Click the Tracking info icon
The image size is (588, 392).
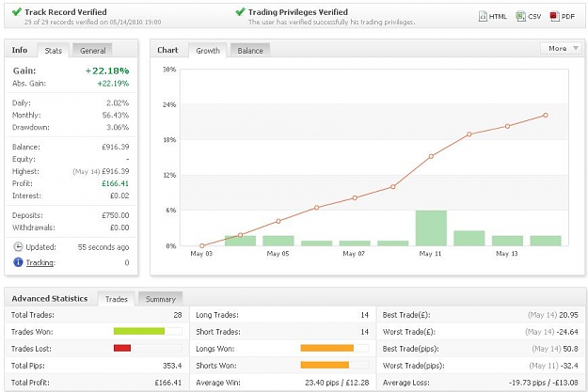(x=18, y=262)
